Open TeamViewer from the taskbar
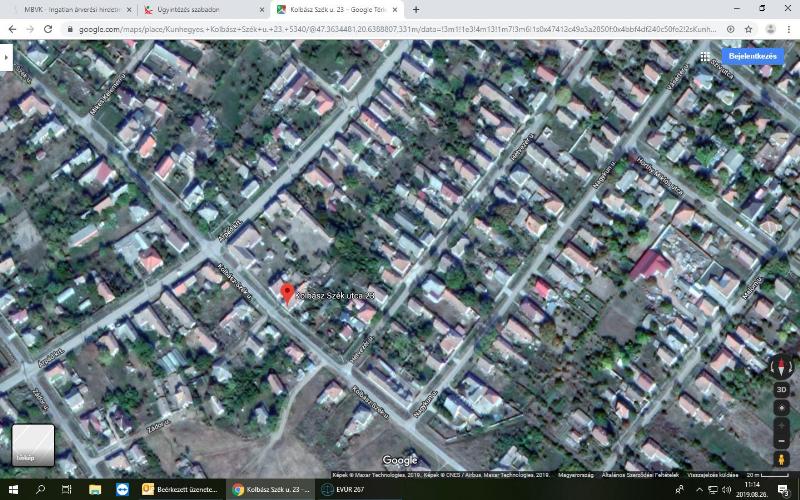 pos(122,490)
